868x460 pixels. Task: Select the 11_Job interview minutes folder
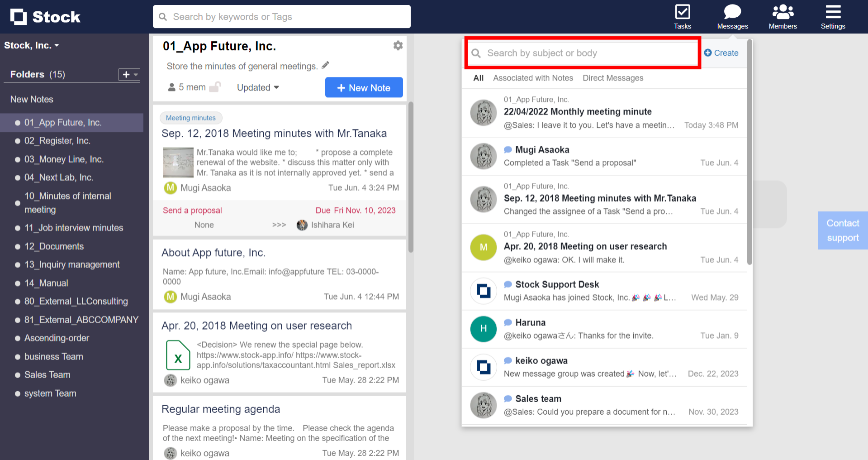(74, 228)
